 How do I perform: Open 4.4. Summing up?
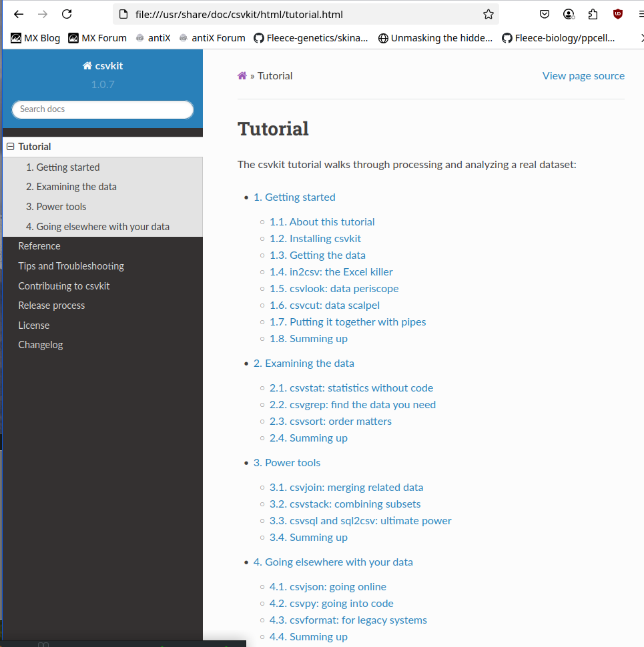point(308,637)
